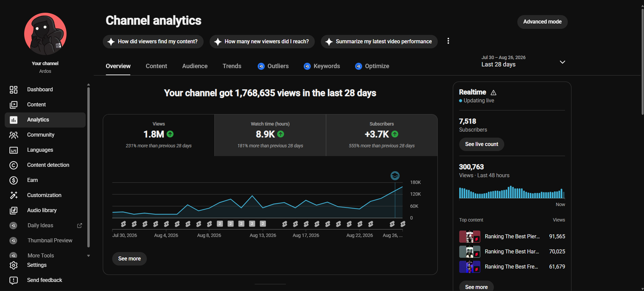Open the Earn dollar icon

pos(13,180)
